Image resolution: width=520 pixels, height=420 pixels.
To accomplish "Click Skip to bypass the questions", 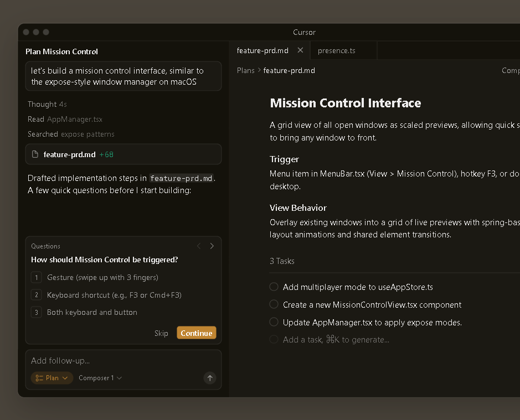I will click(x=161, y=333).
